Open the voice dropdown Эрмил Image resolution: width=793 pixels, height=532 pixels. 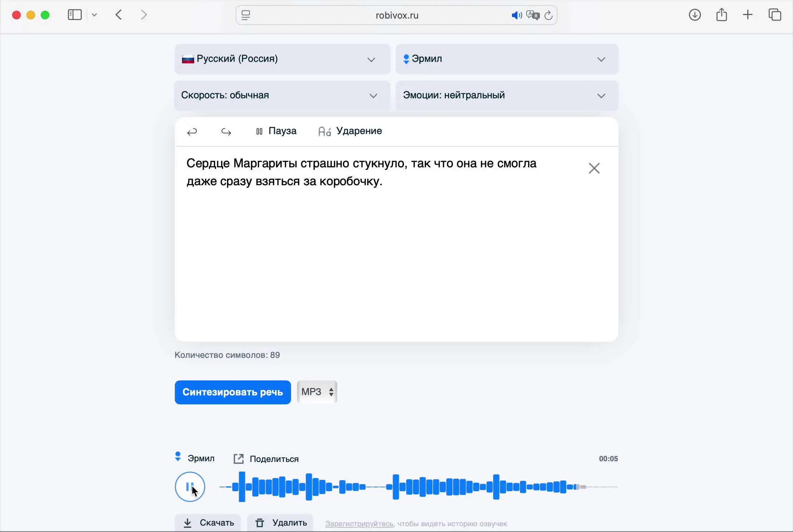pos(507,59)
